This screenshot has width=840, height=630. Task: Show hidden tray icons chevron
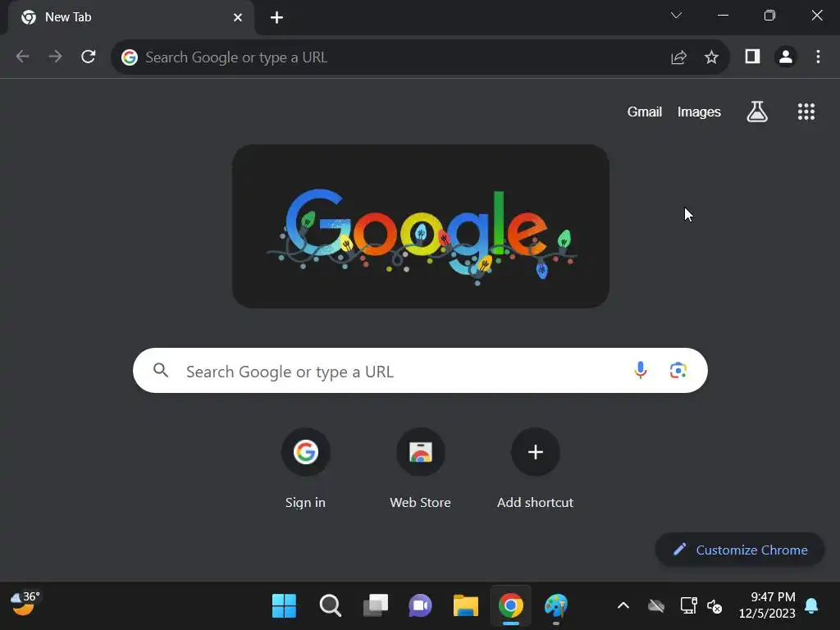point(623,606)
